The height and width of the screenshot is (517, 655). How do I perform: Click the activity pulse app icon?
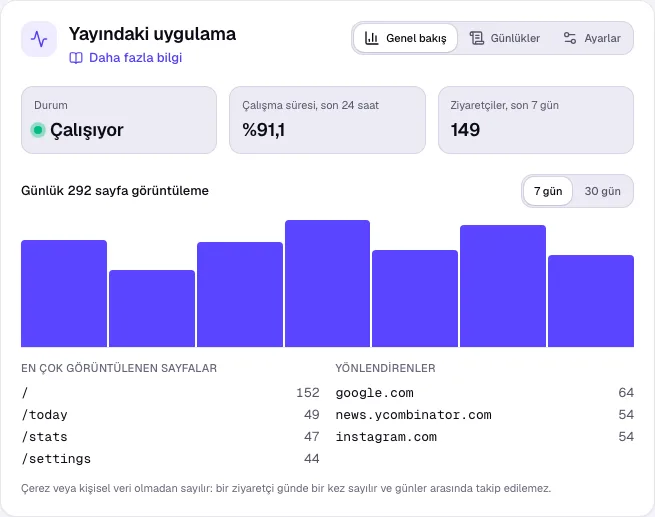click(x=39, y=39)
